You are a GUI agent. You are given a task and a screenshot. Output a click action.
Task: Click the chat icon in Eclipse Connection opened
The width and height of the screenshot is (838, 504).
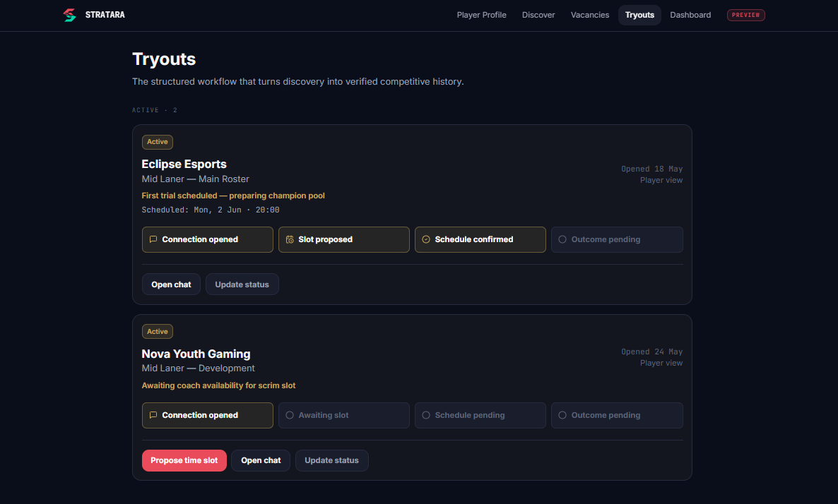coord(153,239)
